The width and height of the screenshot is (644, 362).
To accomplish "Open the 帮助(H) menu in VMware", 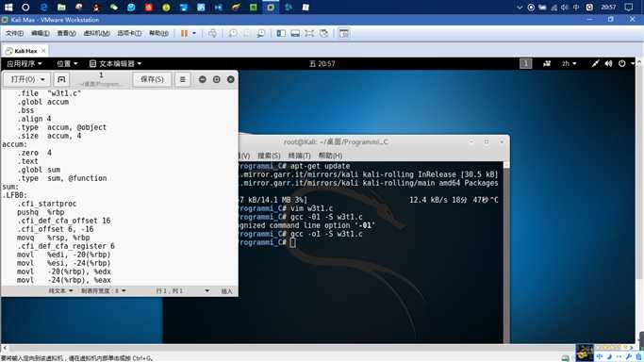I will tap(158, 33).
